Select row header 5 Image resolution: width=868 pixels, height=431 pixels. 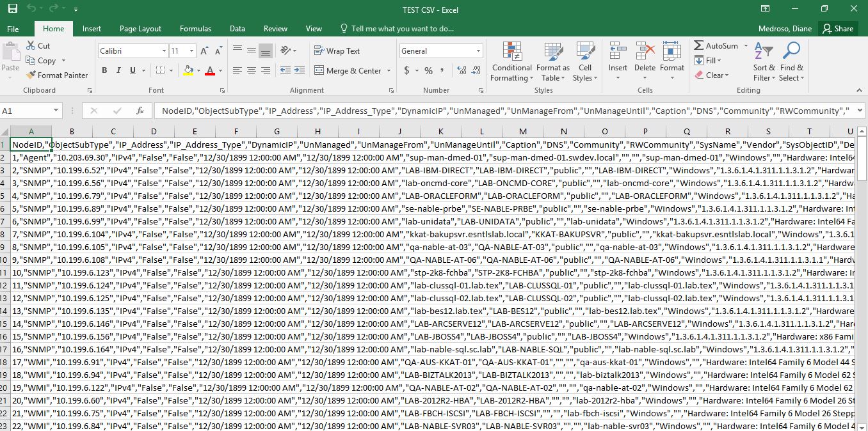click(4, 196)
